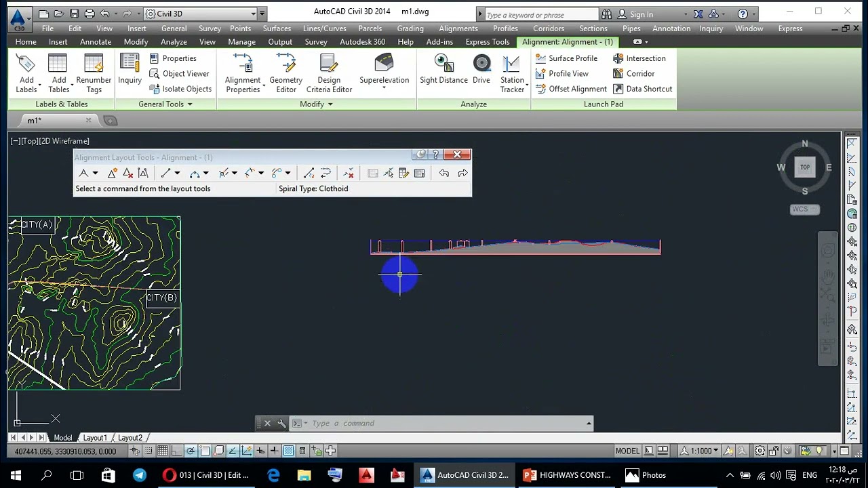Open command line history arrow
The width and height of the screenshot is (868, 488).
click(589, 424)
